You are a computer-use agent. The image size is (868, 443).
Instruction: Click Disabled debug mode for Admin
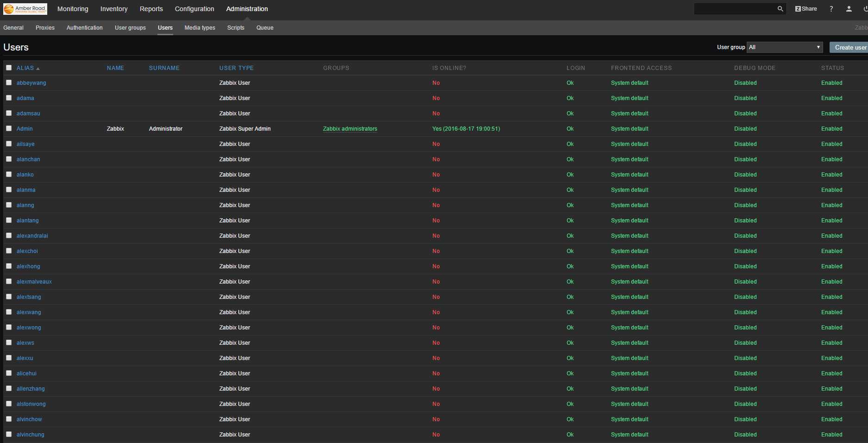pos(745,129)
